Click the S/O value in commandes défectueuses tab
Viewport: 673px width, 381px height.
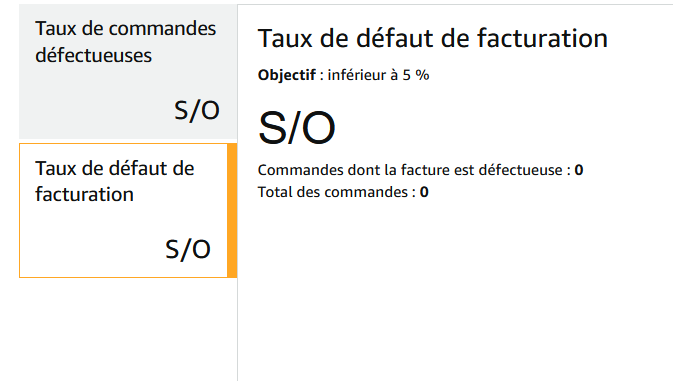(197, 110)
